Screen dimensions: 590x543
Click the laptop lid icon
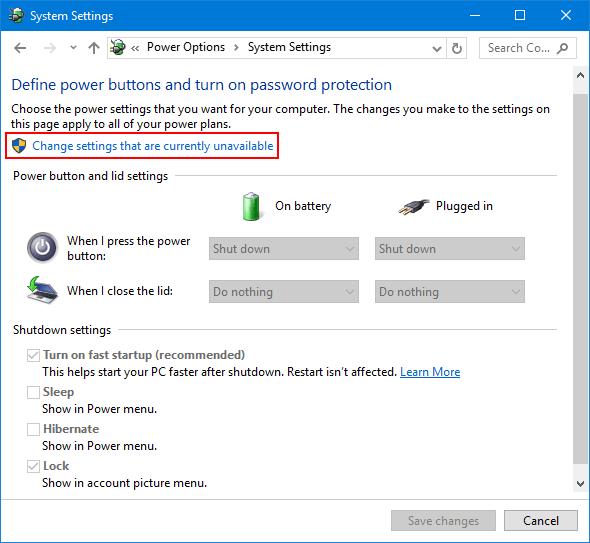click(43, 290)
